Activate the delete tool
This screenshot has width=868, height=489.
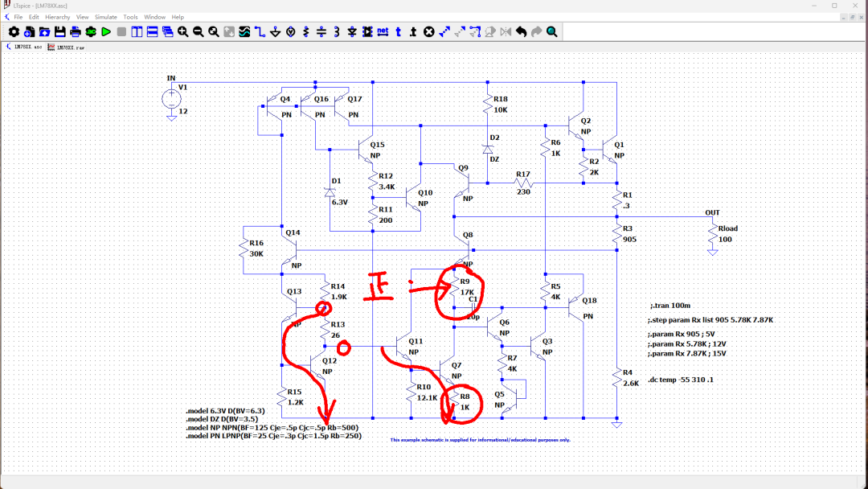428,32
